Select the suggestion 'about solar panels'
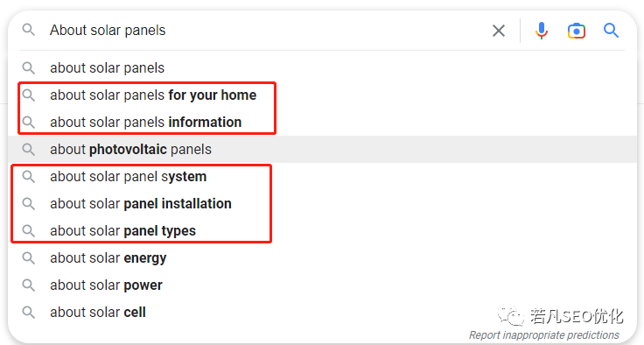The width and height of the screenshot is (644, 345). (322, 67)
